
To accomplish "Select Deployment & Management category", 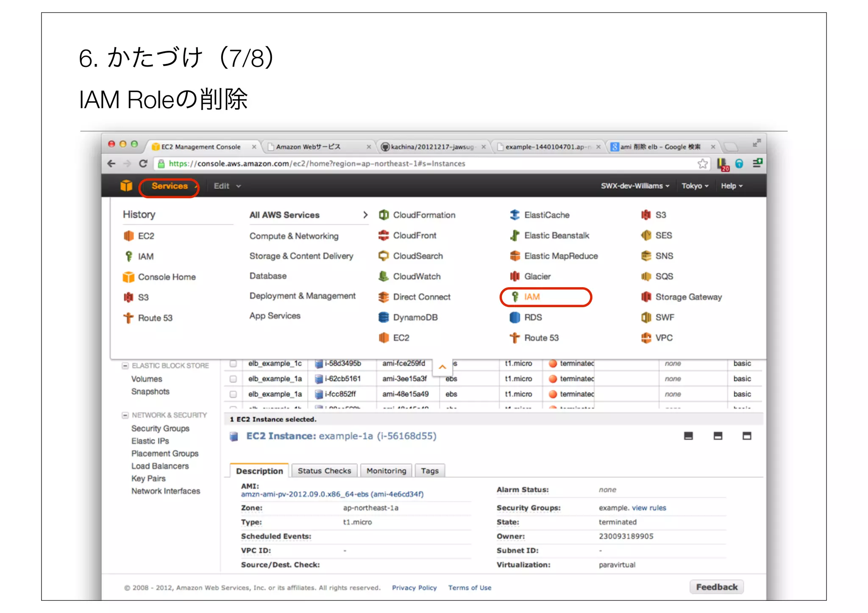I will 302,296.
